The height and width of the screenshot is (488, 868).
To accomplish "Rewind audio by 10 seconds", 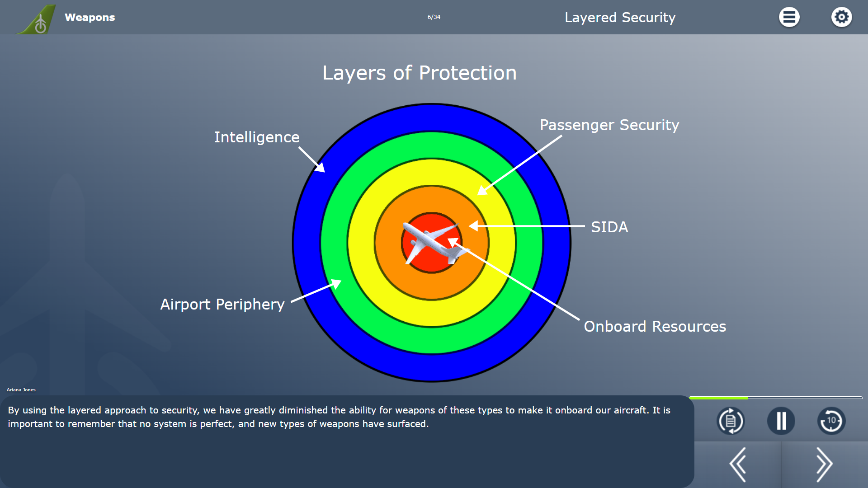I will click(831, 421).
